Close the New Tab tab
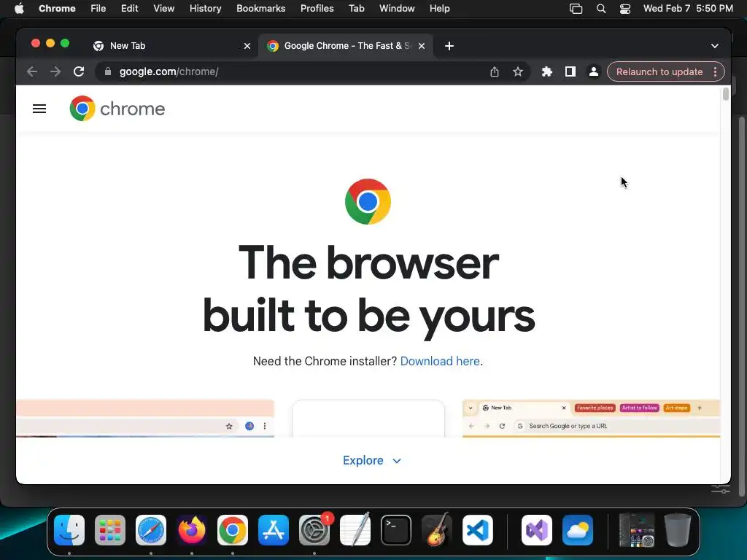747x560 pixels. point(247,46)
